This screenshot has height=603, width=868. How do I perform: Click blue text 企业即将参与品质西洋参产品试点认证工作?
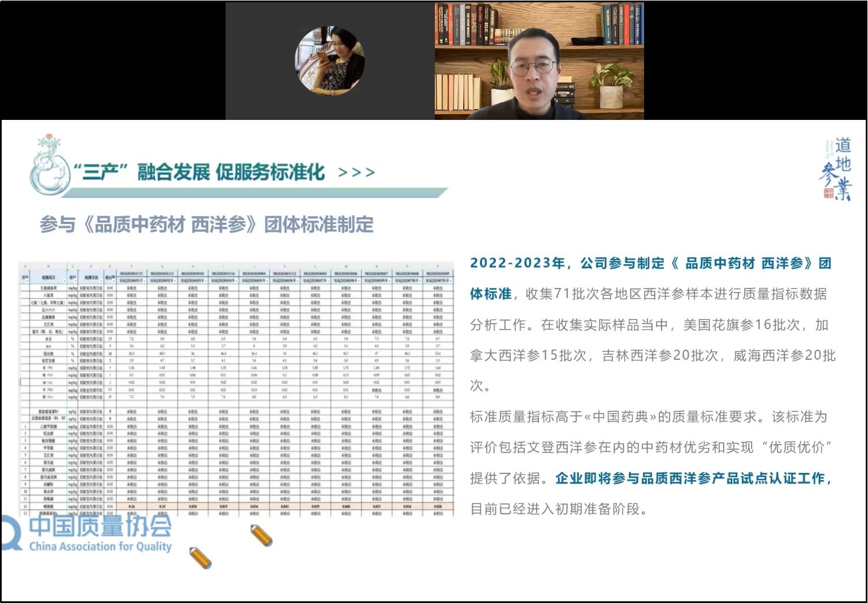693,479
